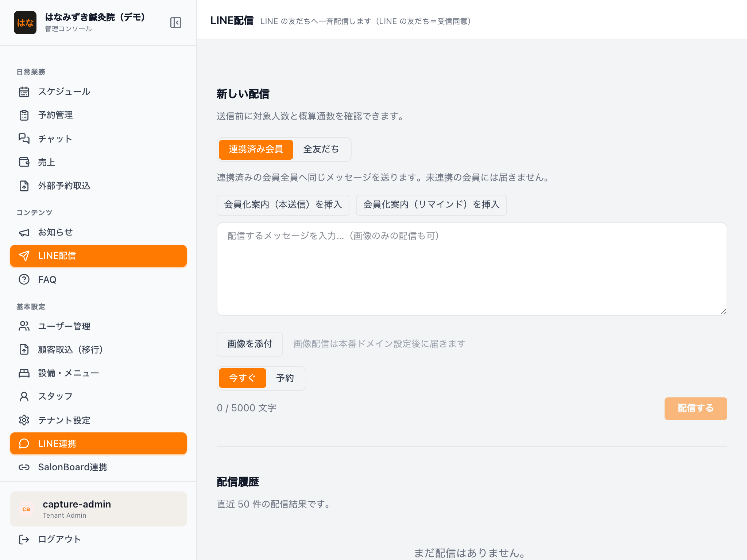Screen dimensions: 747x560
Task: Click the LINE連携 chat bubble icon
Action: pos(24,443)
